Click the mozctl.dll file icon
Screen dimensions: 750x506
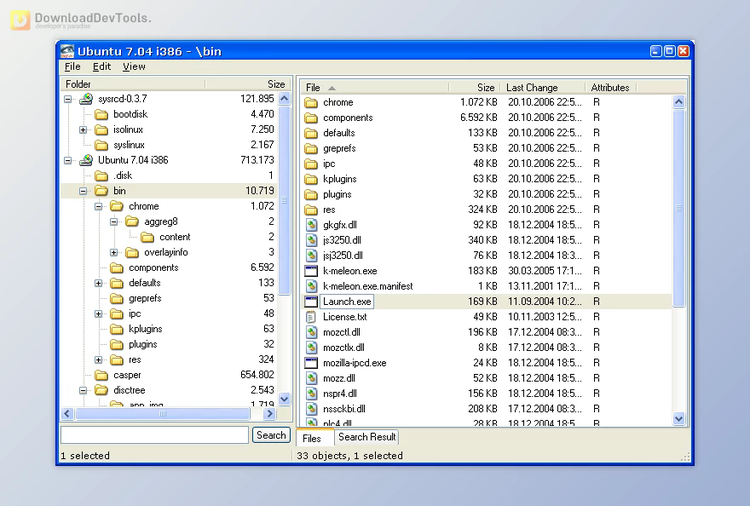[x=311, y=332]
